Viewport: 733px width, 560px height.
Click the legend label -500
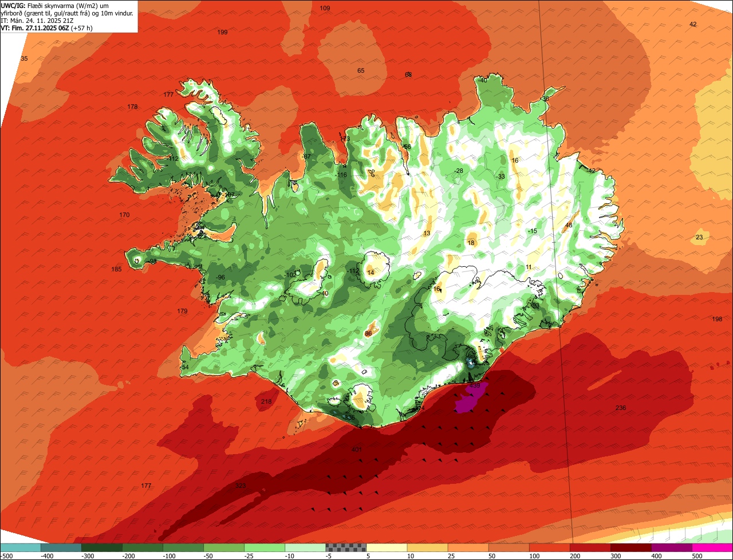[x=6, y=556]
